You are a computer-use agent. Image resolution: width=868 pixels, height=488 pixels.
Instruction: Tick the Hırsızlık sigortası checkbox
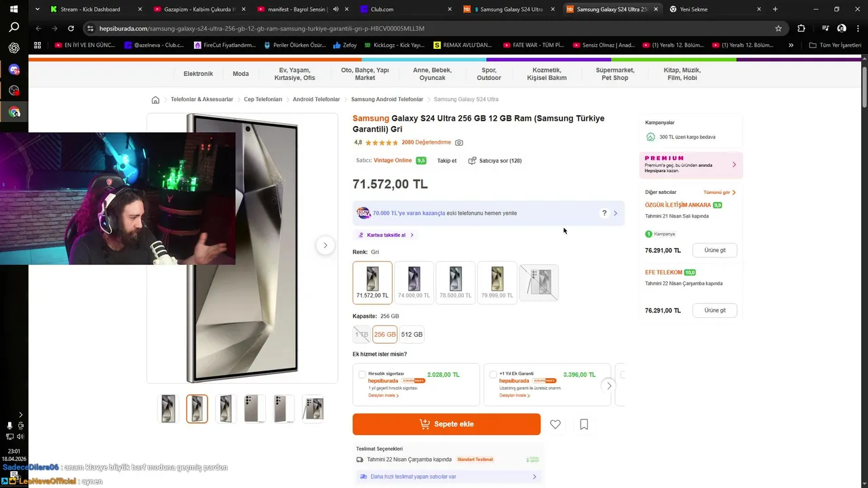362,375
